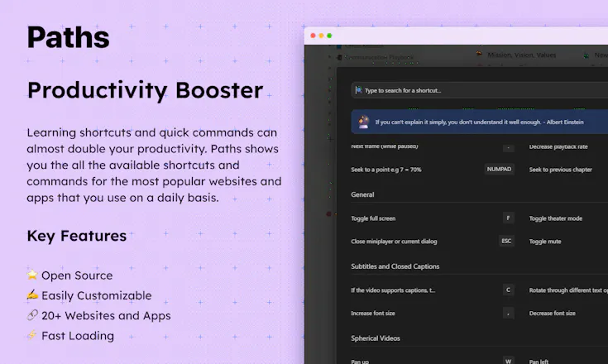Image resolution: width=608 pixels, height=364 pixels.
Task: Select 'Pan left' shortcut
Action: point(539,362)
